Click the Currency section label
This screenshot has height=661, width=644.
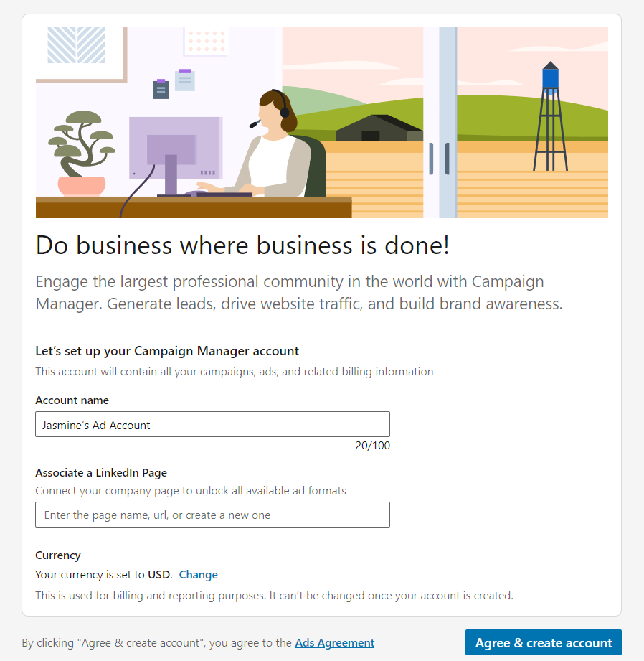(x=57, y=555)
